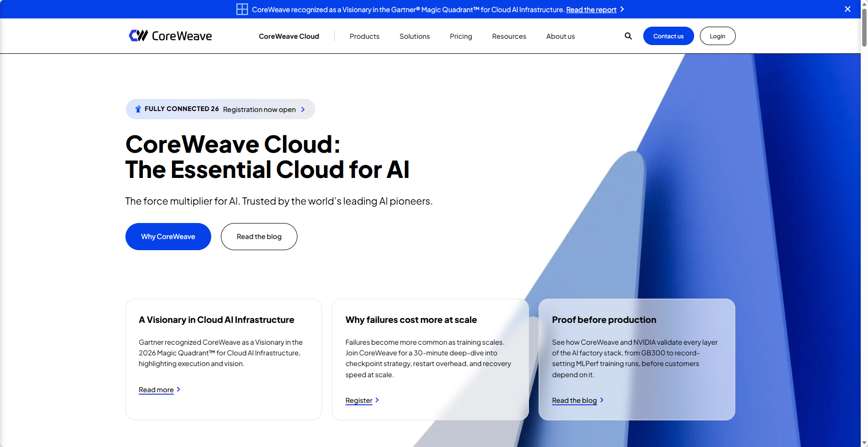Open the About us menu
This screenshot has width=868, height=447.
tap(560, 36)
